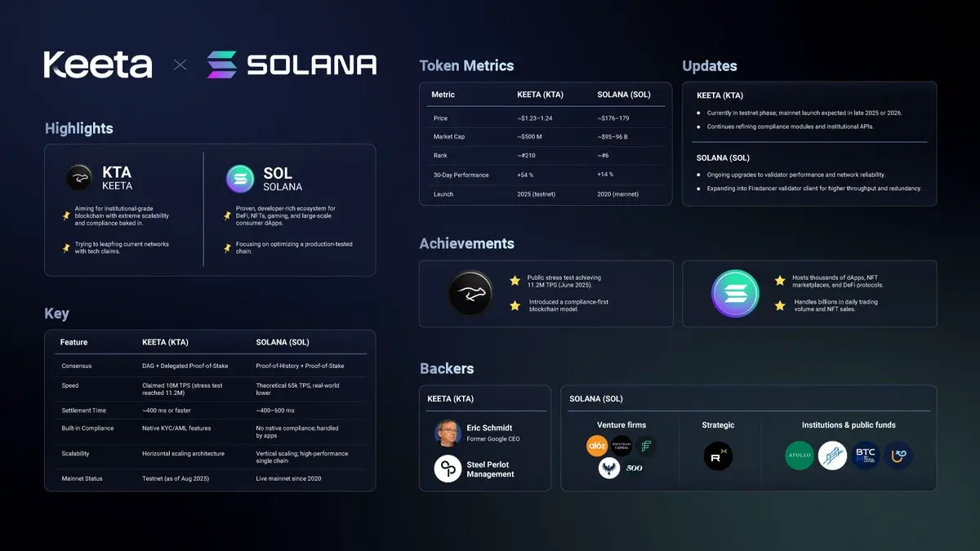The width and height of the screenshot is (980, 551).
Task: Click the 'Venture firms' label
Action: click(621, 424)
